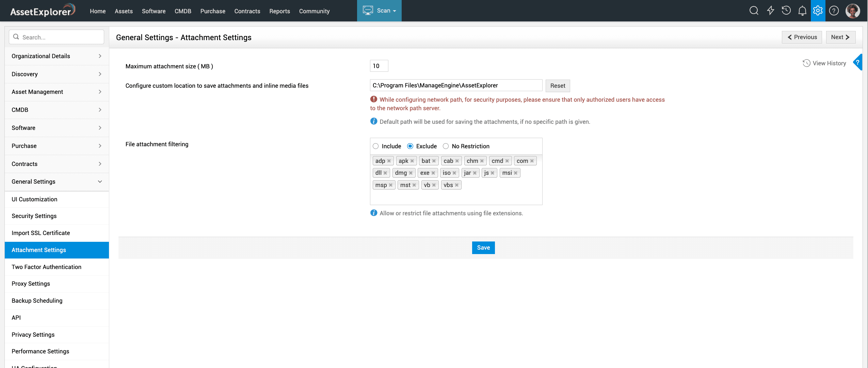
Task: Open the recent history clock icon
Action: point(786,11)
